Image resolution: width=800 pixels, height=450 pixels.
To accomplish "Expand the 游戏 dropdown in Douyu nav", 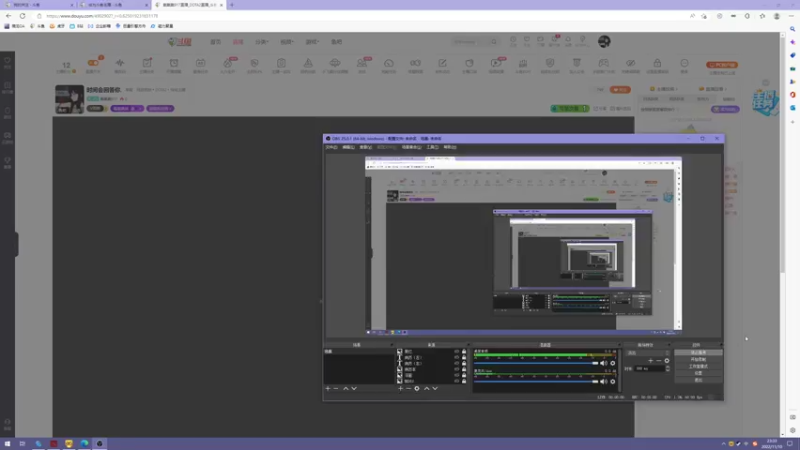I will click(312, 42).
